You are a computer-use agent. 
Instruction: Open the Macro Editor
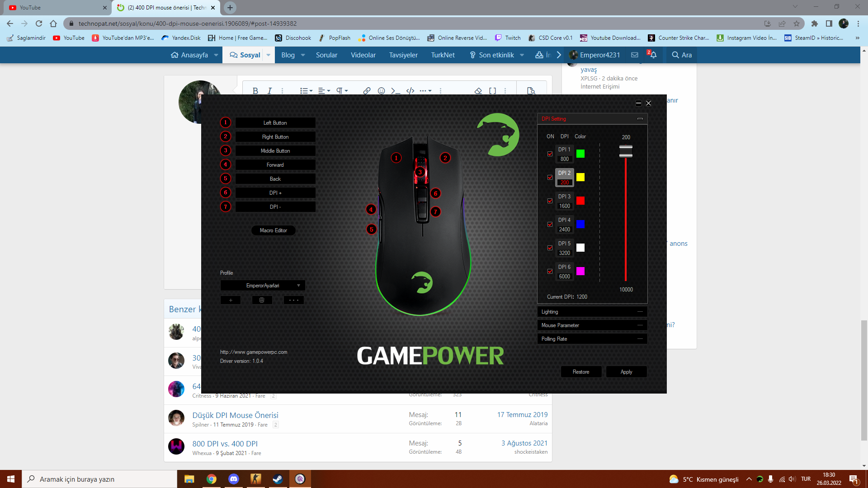pyautogui.click(x=273, y=230)
